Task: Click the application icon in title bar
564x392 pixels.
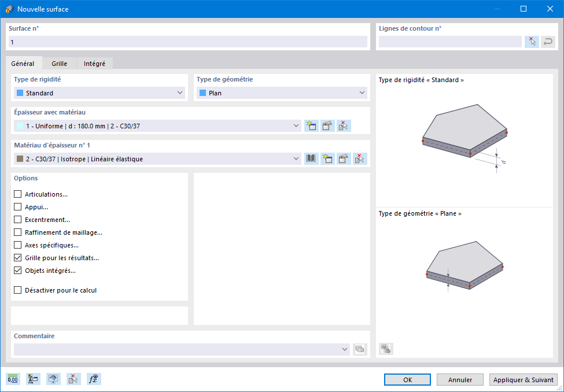Action: tap(10, 9)
